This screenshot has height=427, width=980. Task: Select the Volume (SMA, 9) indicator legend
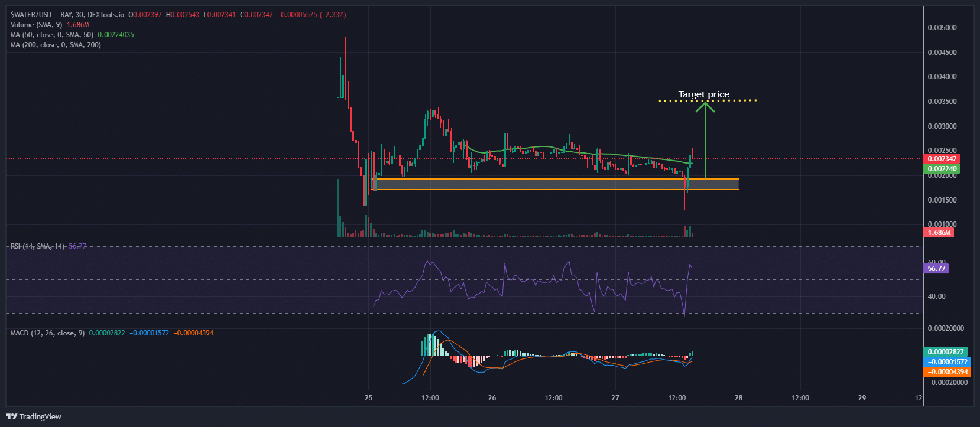[36, 25]
